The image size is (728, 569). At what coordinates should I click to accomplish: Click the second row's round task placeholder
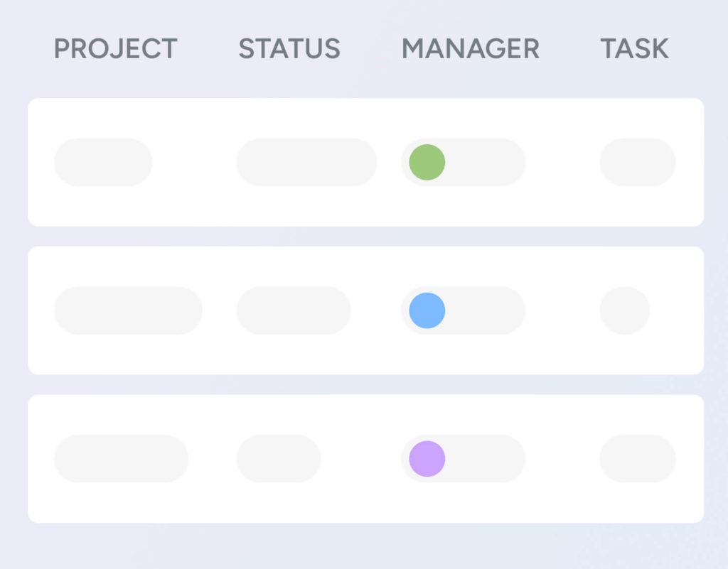click(x=625, y=310)
